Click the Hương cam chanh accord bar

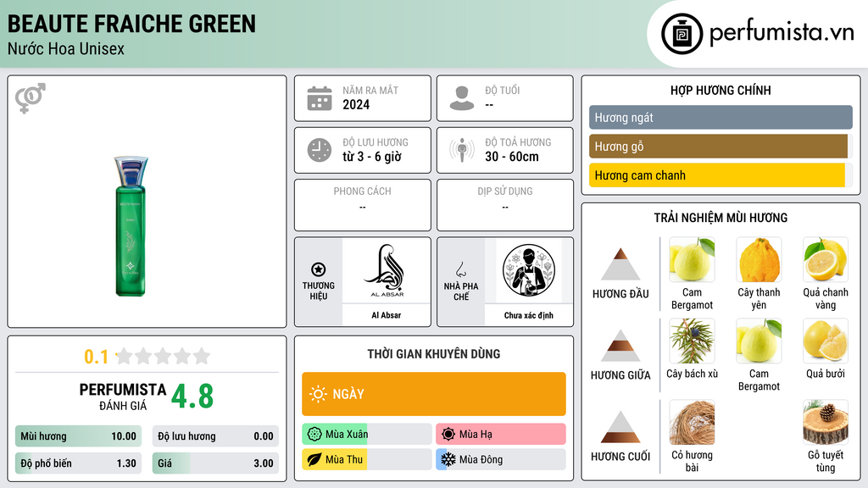point(721,175)
